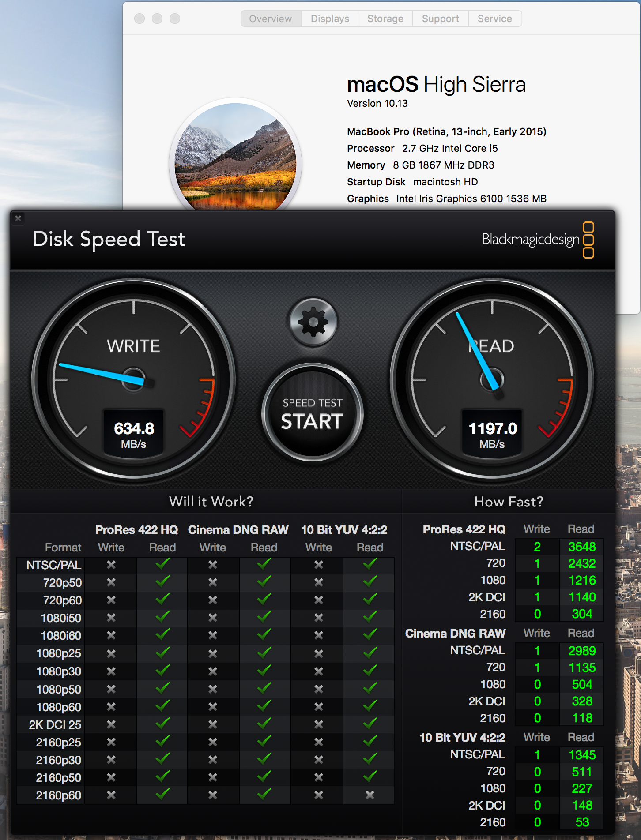641x840 pixels.
Task: Click the ProRes 2K DCI read value 1140
Action: pos(582,597)
